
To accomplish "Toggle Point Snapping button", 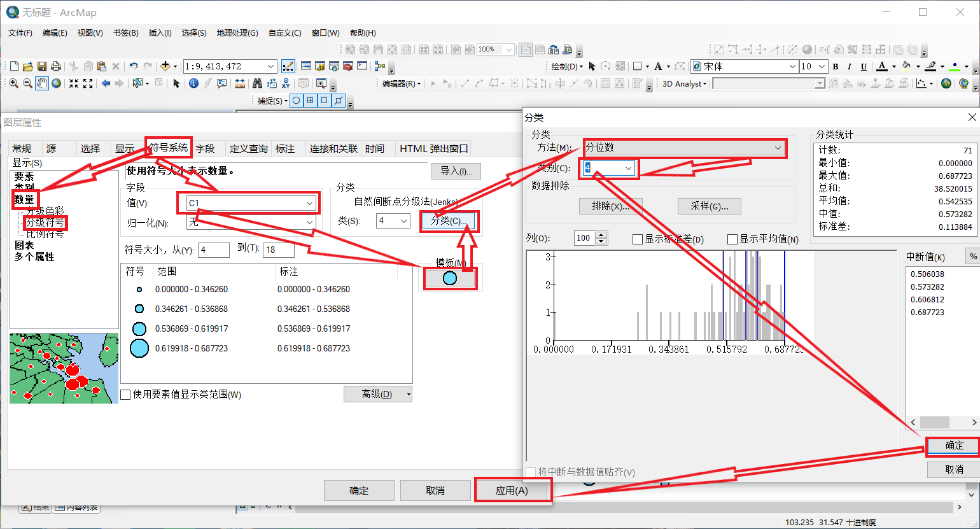I will pyautogui.click(x=297, y=101).
